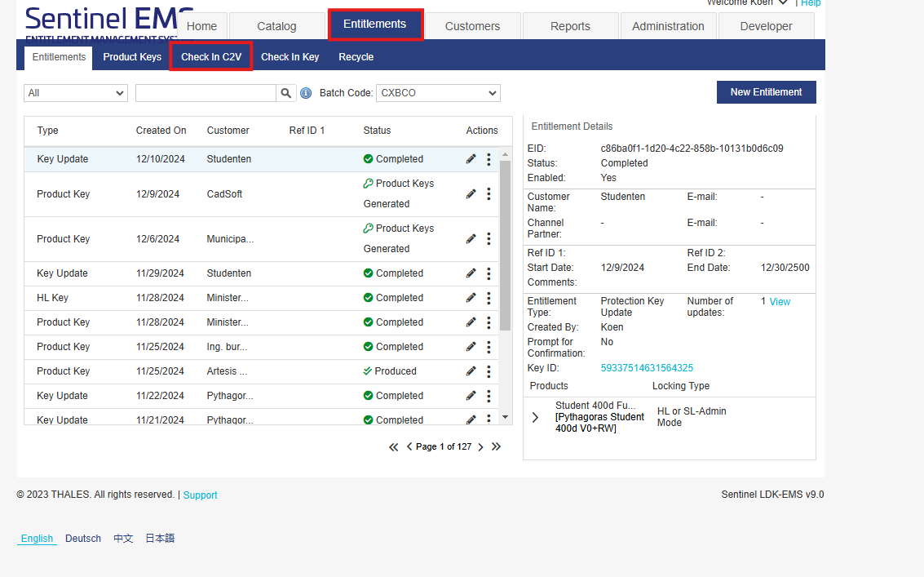Open the Help link
The width and height of the screenshot is (924, 577).
click(x=811, y=3)
